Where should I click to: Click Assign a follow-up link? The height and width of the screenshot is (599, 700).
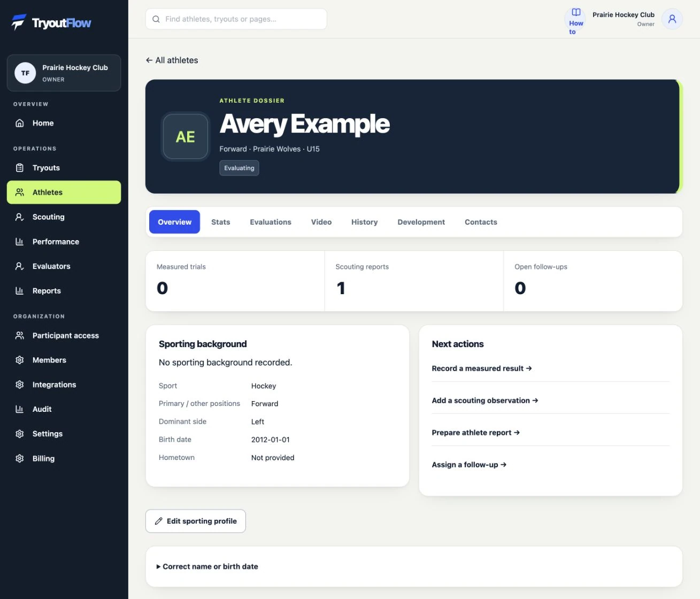pos(469,465)
